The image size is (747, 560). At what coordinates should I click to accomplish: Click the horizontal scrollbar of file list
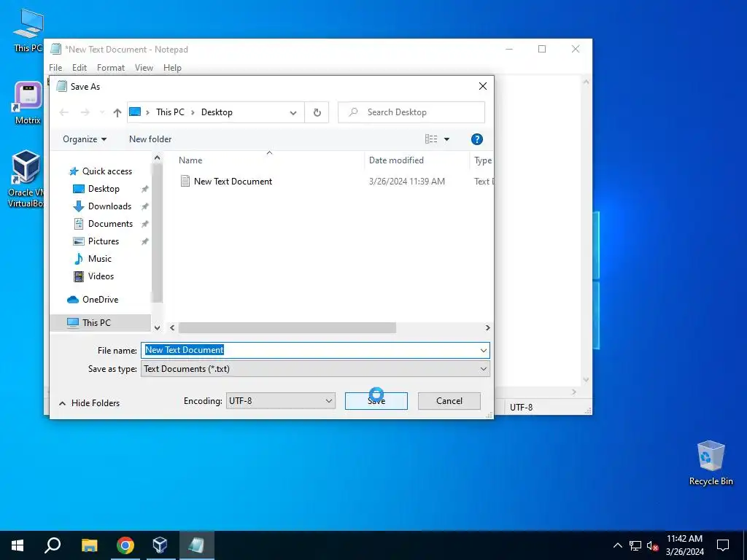pyautogui.click(x=287, y=327)
